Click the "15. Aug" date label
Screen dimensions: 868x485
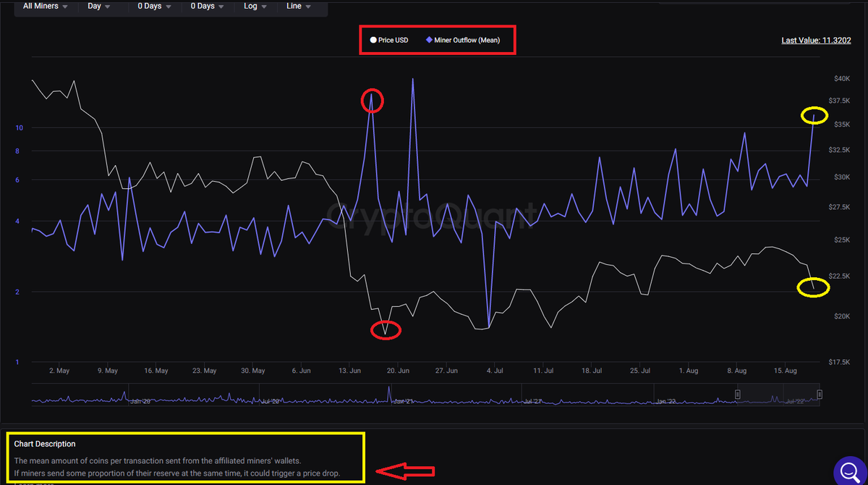click(x=785, y=371)
